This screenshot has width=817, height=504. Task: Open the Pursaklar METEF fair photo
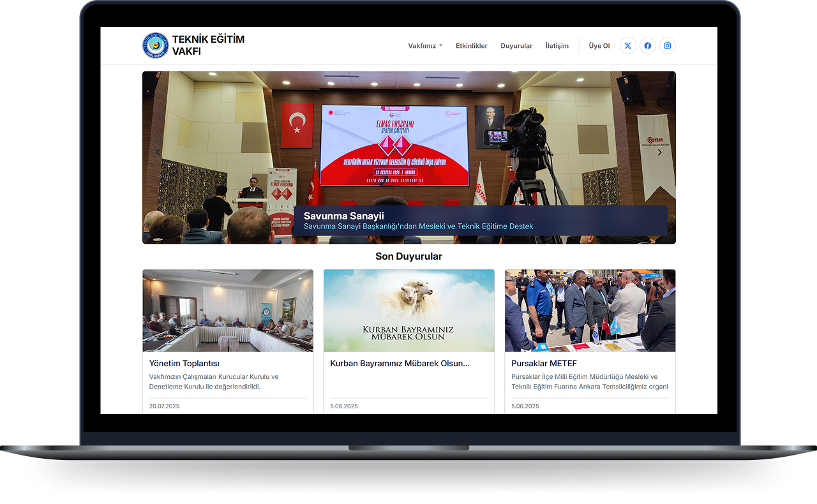tap(590, 311)
